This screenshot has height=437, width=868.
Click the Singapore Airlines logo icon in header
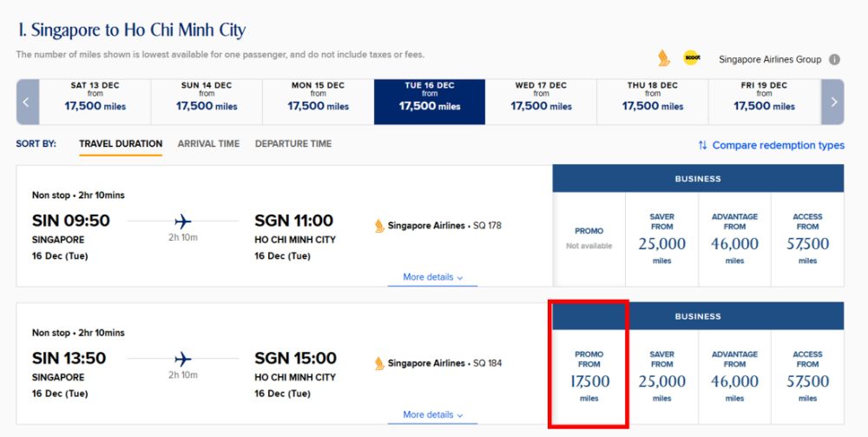[x=664, y=59]
